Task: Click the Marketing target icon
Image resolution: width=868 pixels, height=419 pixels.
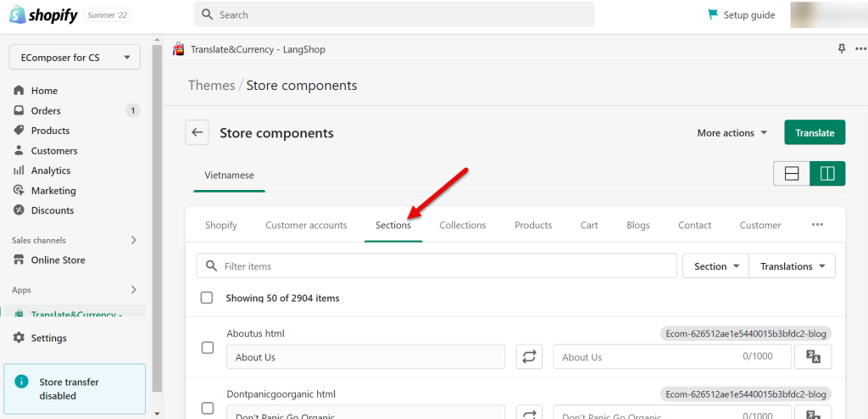Action: click(x=19, y=190)
